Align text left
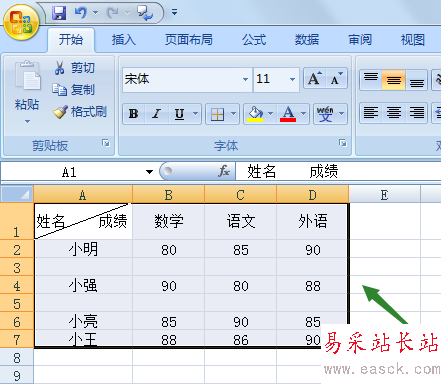441x384 pixels. [x=371, y=113]
